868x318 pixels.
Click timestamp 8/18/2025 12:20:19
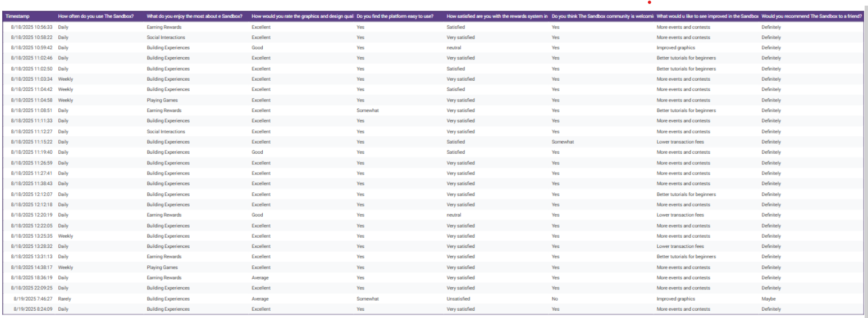(x=31, y=215)
